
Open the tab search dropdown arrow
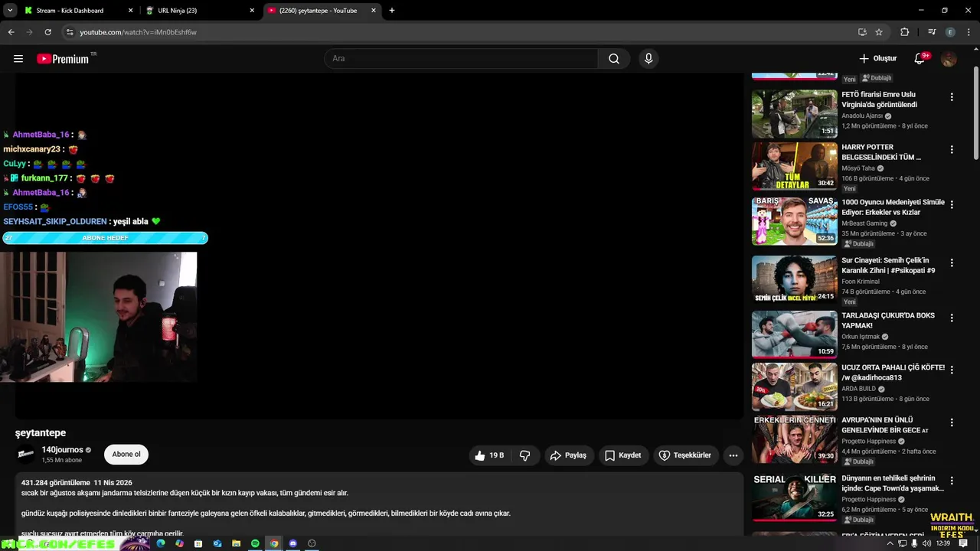[x=9, y=11]
